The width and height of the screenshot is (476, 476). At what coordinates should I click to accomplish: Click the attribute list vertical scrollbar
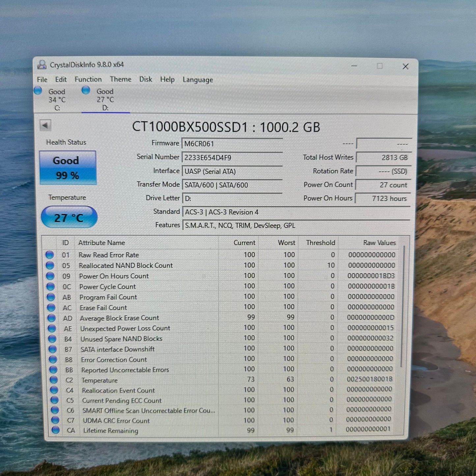pyautogui.click(x=403, y=306)
